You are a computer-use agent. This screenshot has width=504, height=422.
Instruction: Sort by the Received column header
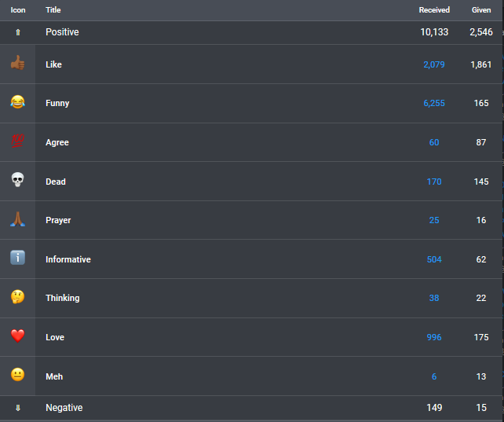coord(434,10)
